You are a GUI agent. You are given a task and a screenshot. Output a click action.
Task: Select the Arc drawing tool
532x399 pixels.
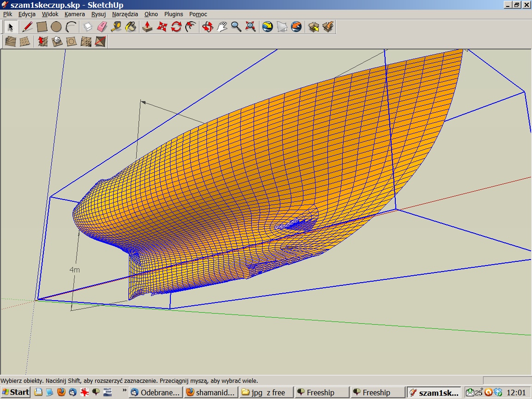[x=71, y=27]
